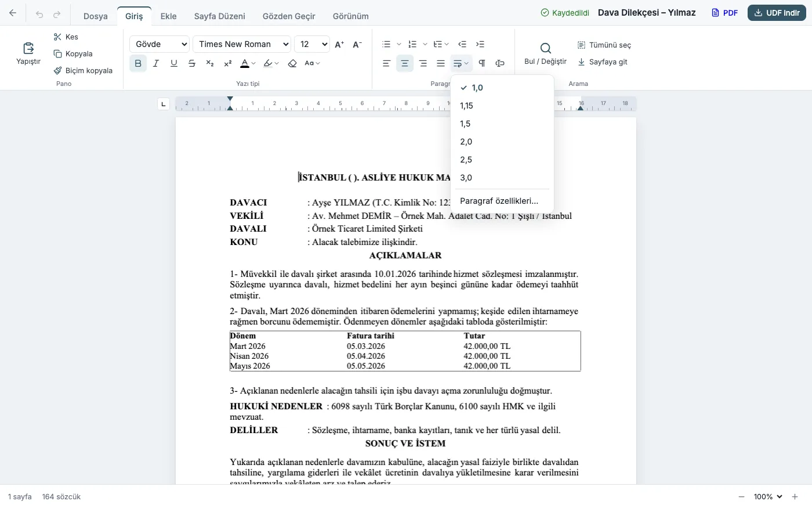Decrease font size with A- icon
The image size is (812, 508).
(357, 44)
